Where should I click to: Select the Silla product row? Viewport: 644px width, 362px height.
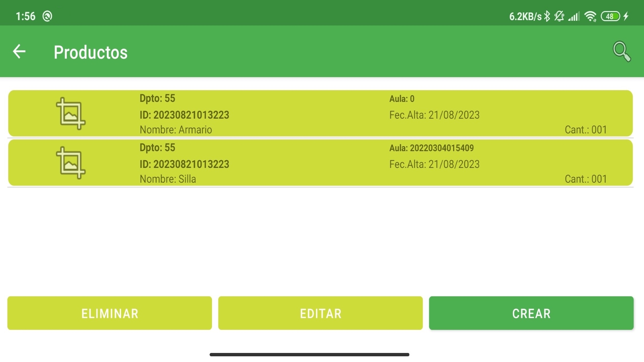coord(320,163)
